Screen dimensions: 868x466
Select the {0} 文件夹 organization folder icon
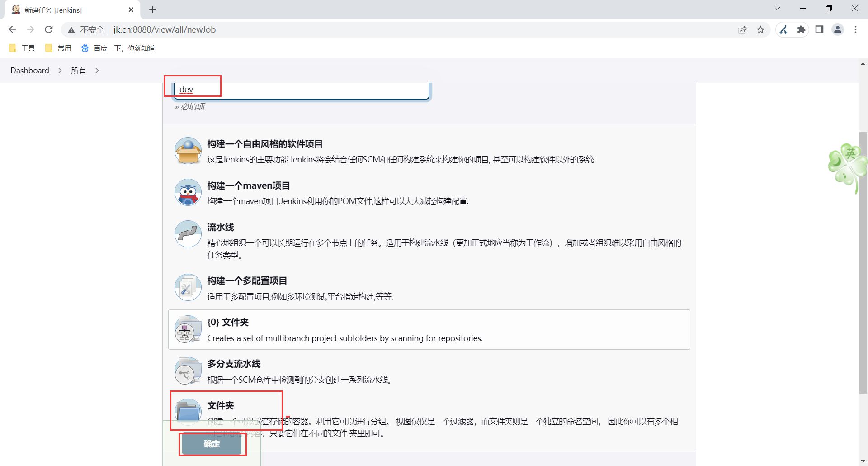188,329
